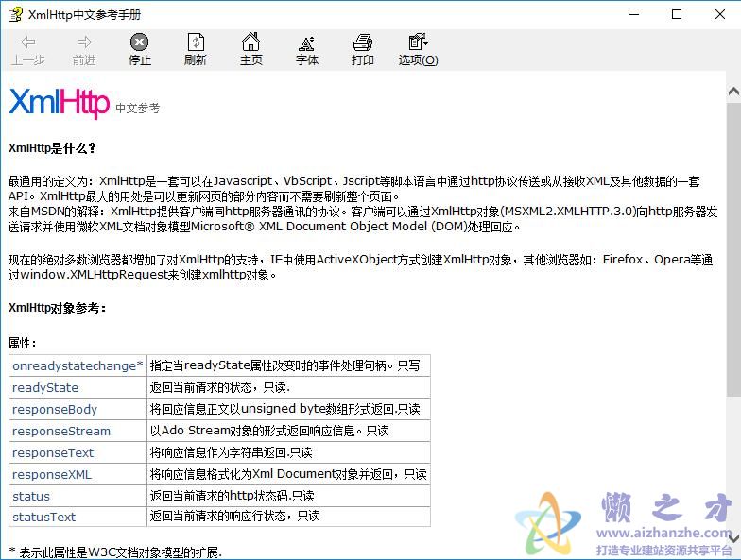Image resolution: width=741 pixels, height=560 pixels.
Task: Open the status property link
Action: [x=31, y=497]
